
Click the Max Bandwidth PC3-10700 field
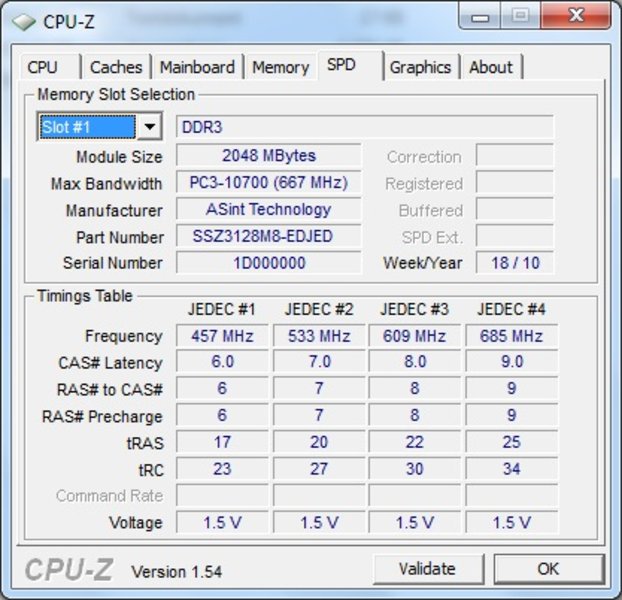click(268, 183)
